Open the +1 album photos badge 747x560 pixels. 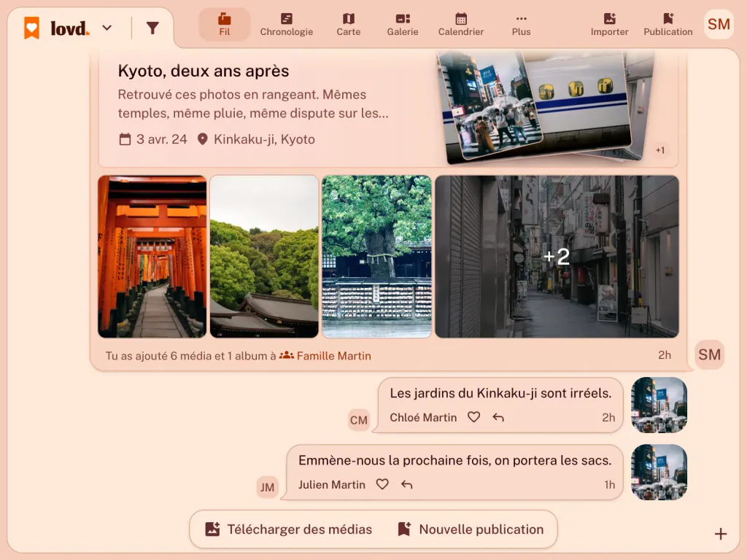[x=659, y=150]
